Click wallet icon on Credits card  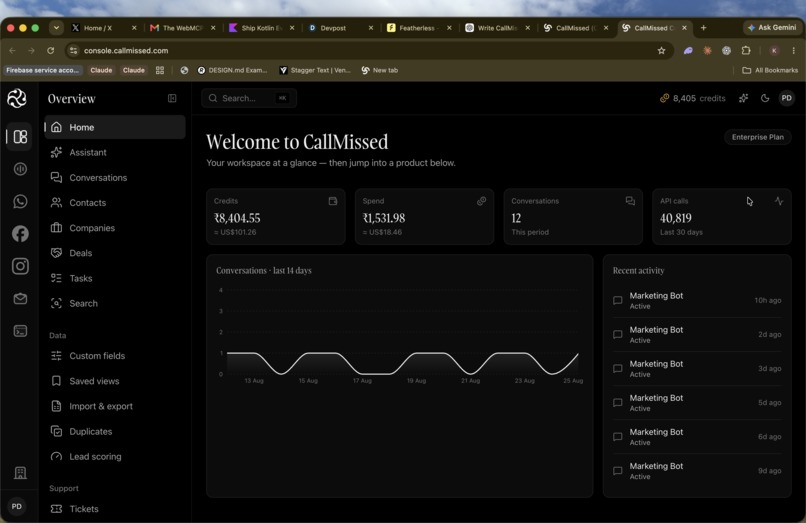[x=333, y=201]
